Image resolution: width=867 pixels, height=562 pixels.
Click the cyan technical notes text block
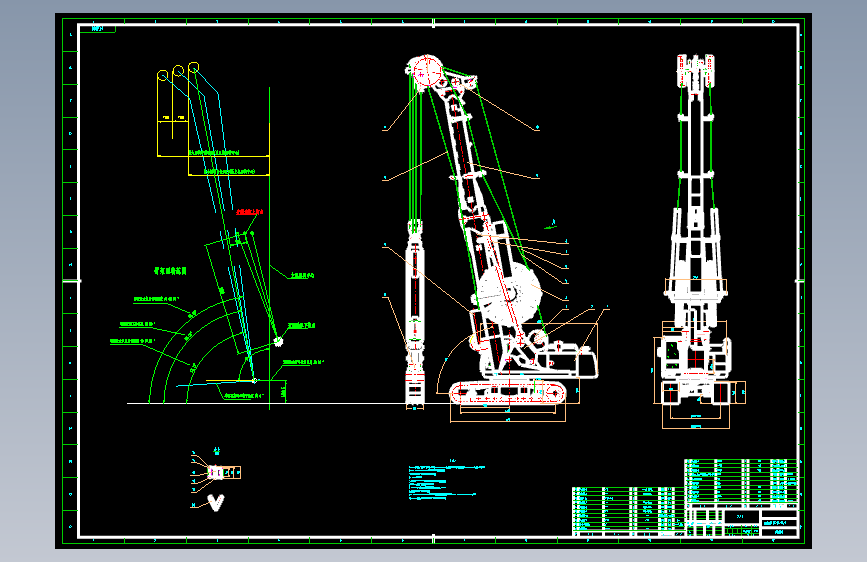(446, 481)
